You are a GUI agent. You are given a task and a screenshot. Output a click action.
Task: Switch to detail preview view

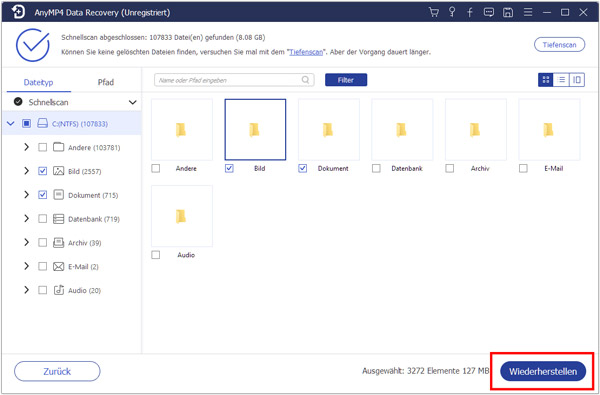[577, 80]
